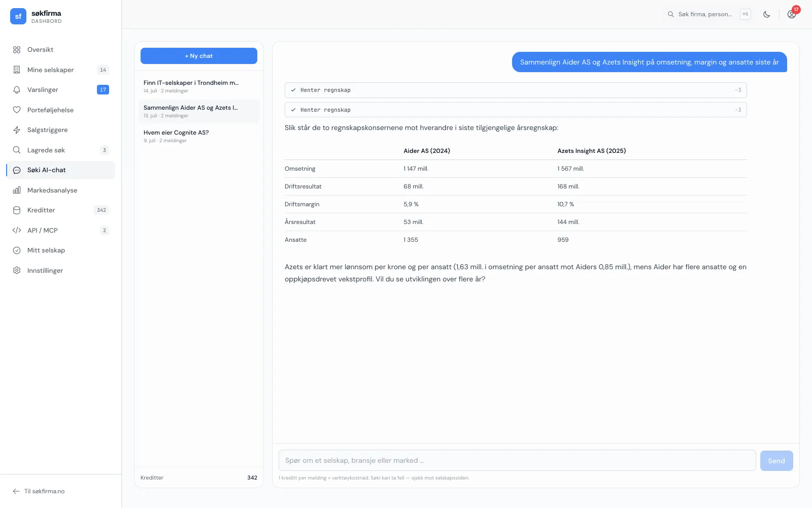
Task: Open the Oversikt menu item
Action: tap(61, 50)
